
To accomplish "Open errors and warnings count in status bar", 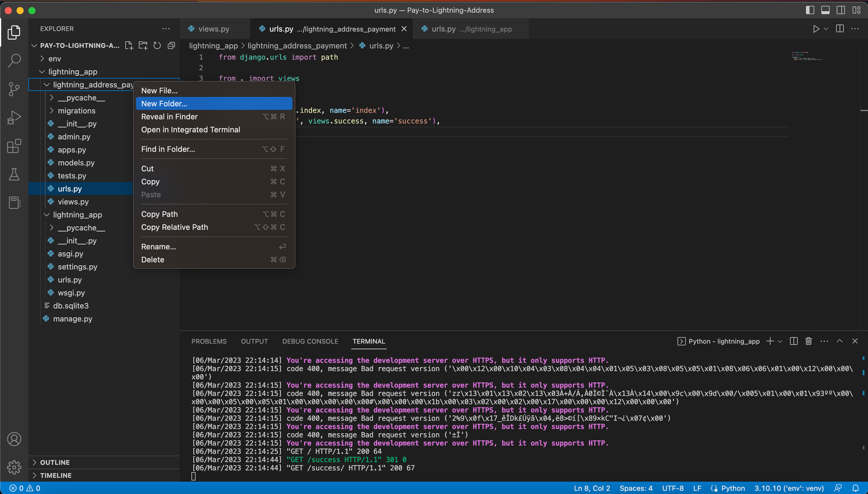I will pyautogui.click(x=25, y=488).
